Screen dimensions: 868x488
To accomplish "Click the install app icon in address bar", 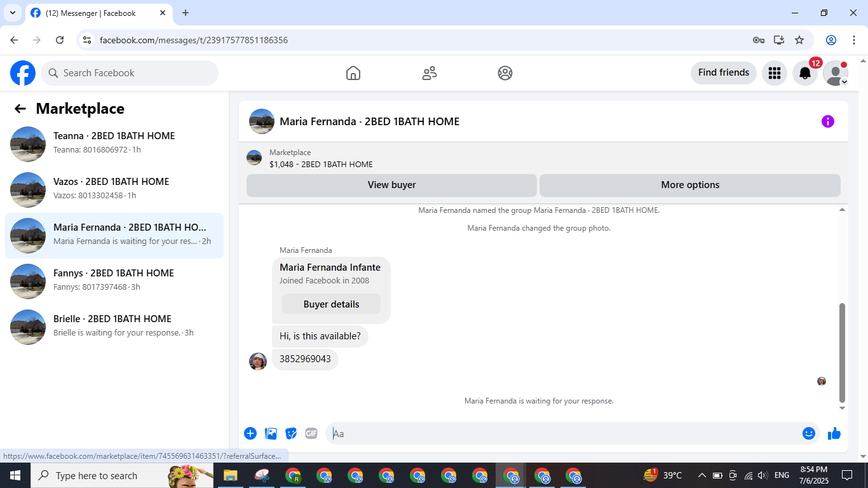I will (779, 40).
